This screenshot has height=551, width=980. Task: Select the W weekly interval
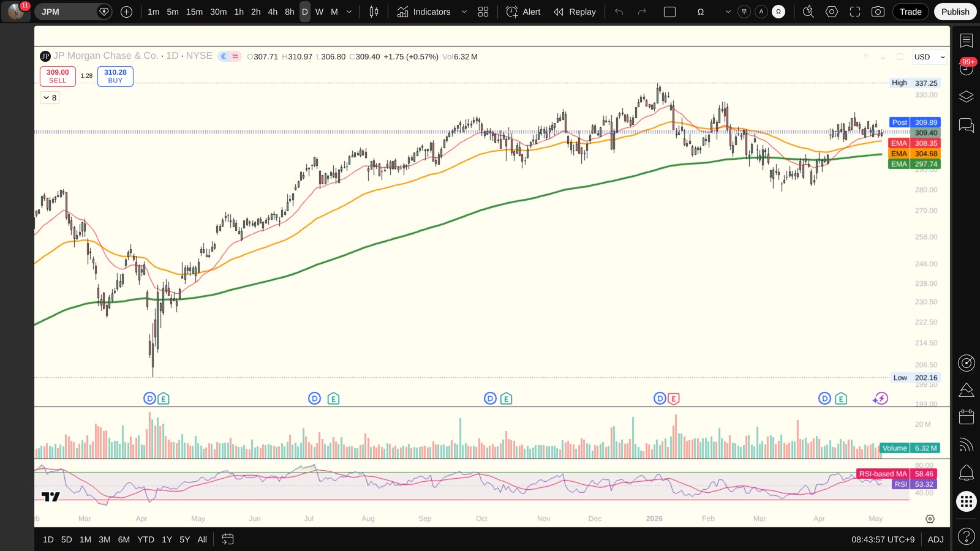(x=319, y=12)
